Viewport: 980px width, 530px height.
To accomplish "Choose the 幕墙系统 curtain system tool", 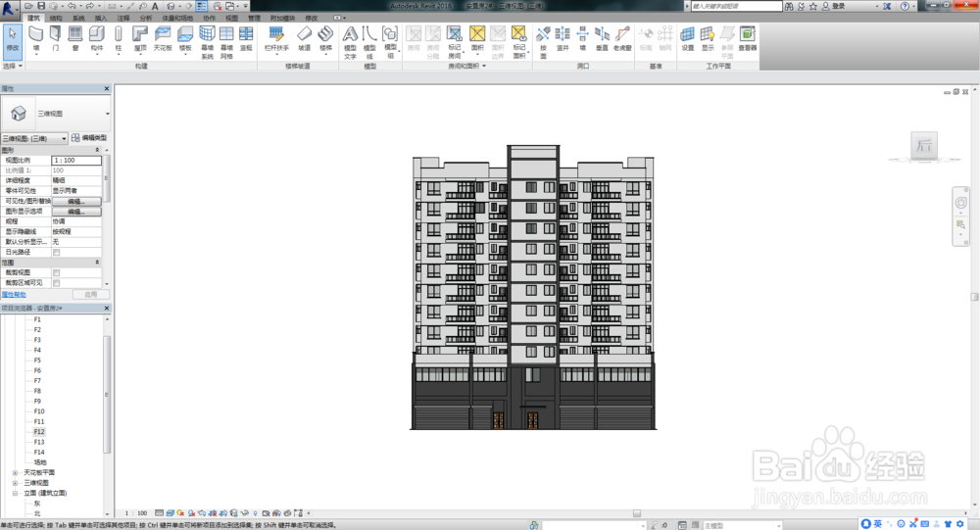I will (207, 42).
